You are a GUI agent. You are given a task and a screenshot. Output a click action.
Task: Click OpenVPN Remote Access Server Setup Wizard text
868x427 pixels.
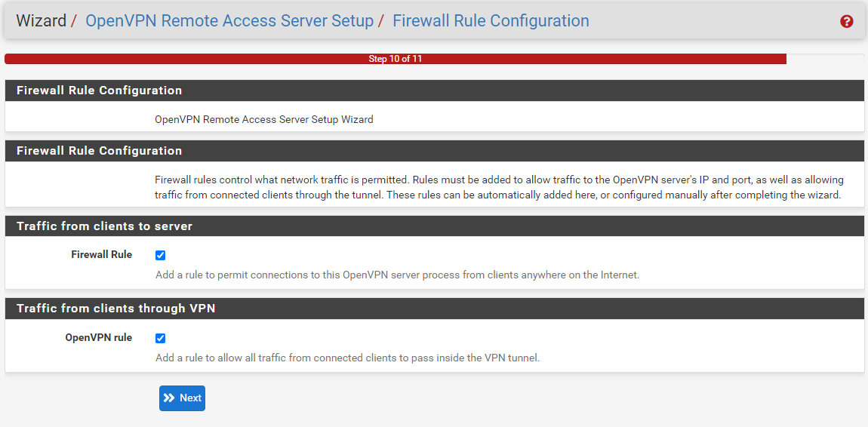tap(264, 119)
